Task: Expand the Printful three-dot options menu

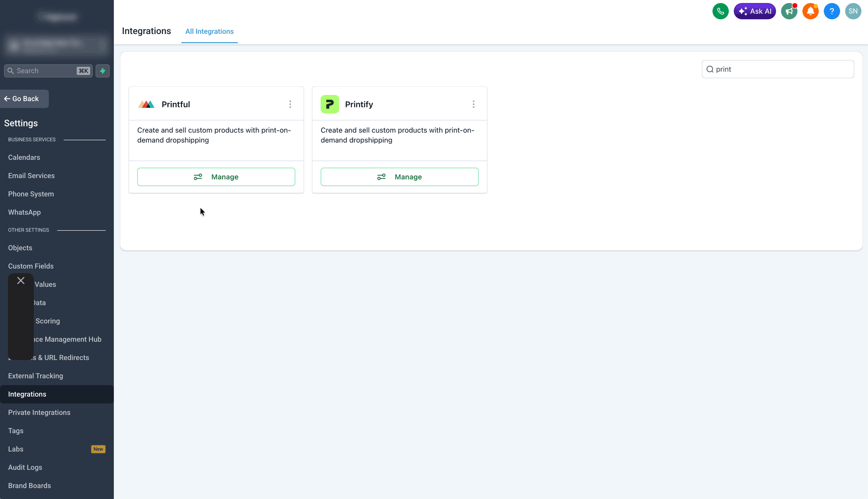Action: pyautogui.click(x=290, y=104)
